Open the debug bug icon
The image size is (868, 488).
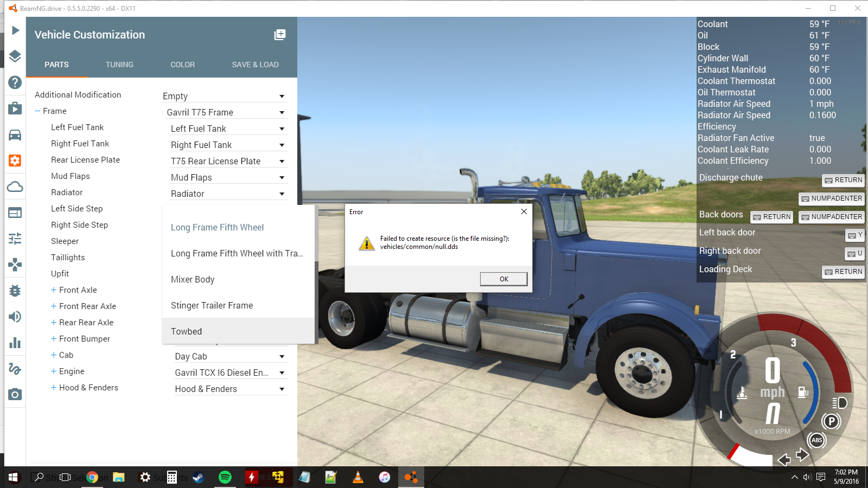coord(15,291)
